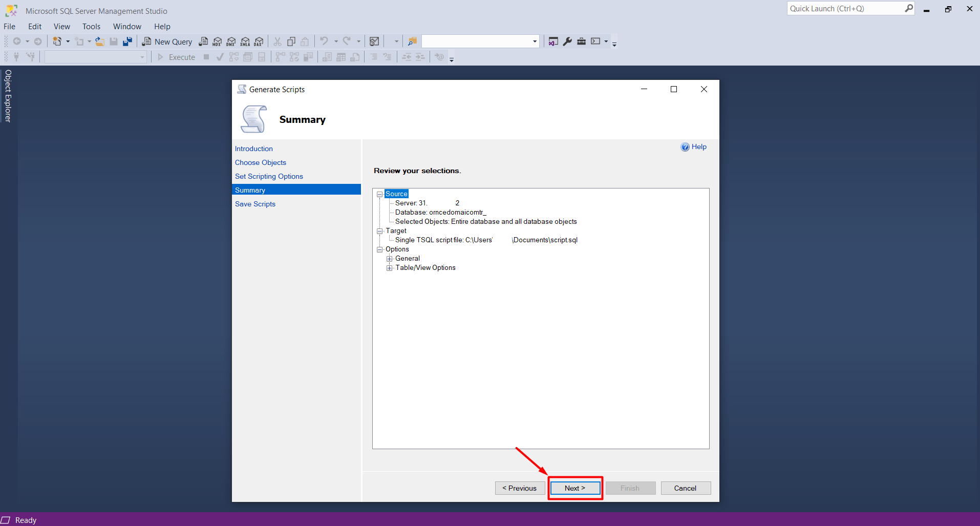Click the XMLA query icon
980x526 pixels.
pyautogui.click(x=245, y=41)
